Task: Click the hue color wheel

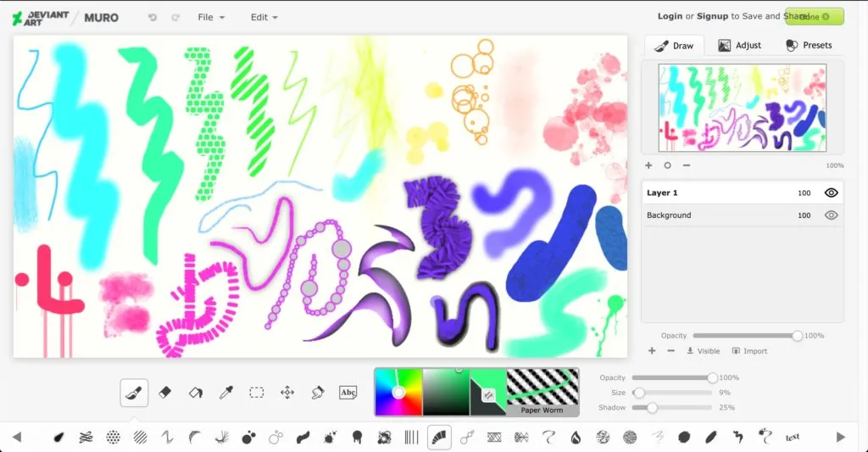Action: click(398, 392)
